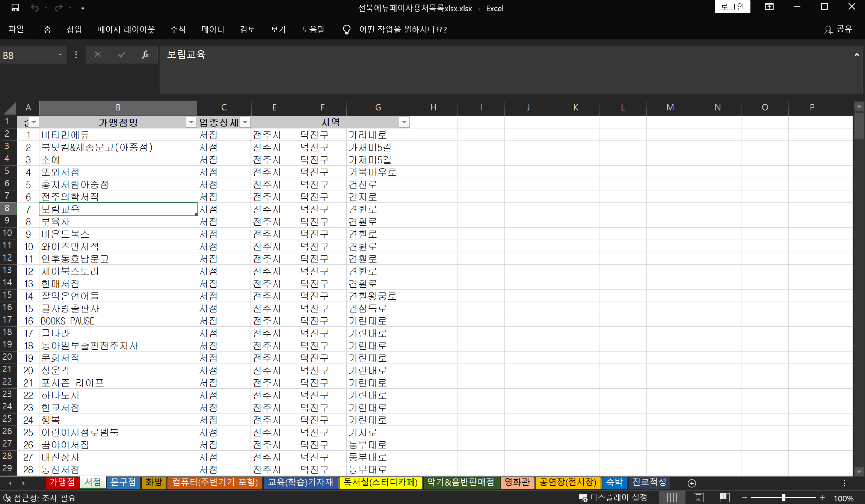Click the accessibility check status icon
The image size is (865, 504).
tap(7, 498)
